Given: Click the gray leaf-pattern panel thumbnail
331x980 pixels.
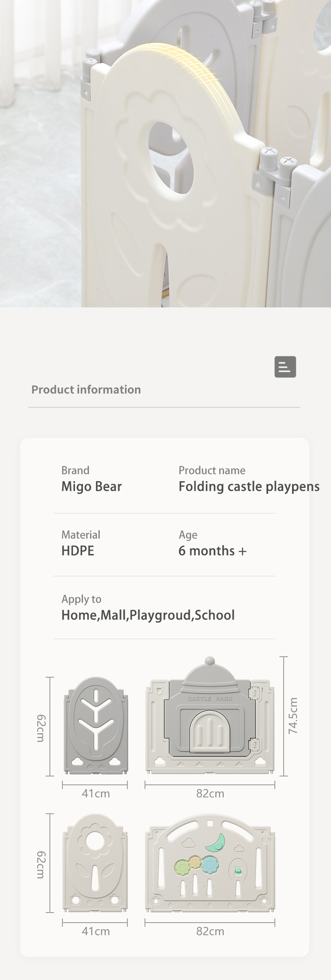Looking at the screenshot, I should [x=96, y=725].
